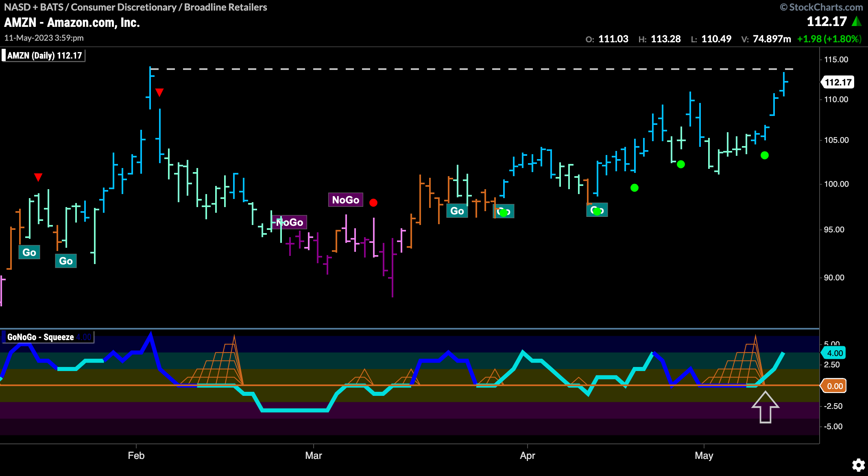Image resolution: width=868 pixels, height=476 pixels.
Task: Click the 105.00 price axis label
Action: click(836, 140)
